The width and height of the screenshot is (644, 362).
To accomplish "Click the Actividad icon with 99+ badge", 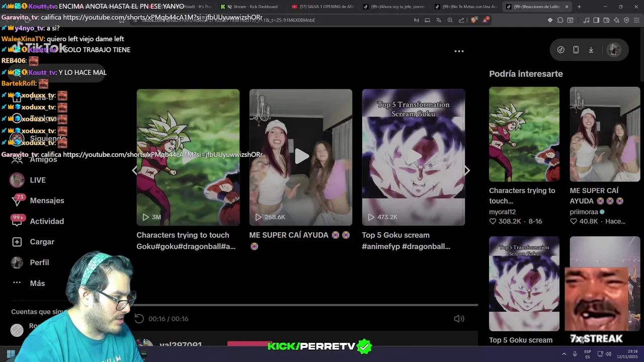I will (x=18, y=220).
